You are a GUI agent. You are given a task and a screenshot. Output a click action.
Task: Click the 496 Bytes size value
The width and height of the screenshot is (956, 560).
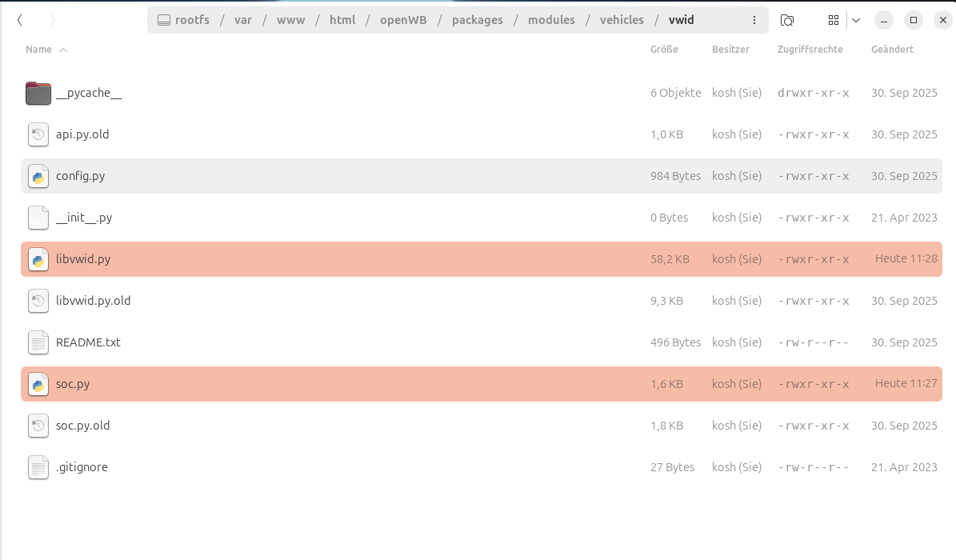pyautogui.click(x=675, y=342)
